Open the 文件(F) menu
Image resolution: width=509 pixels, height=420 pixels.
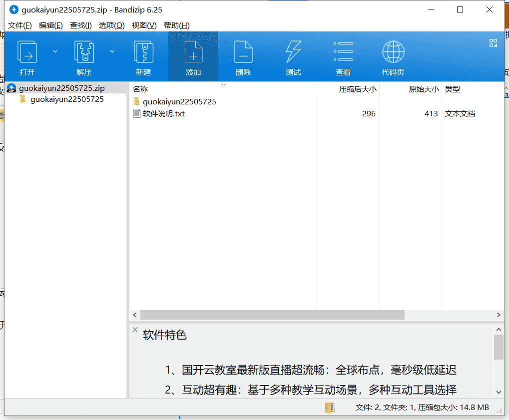(x=20, y=25)
